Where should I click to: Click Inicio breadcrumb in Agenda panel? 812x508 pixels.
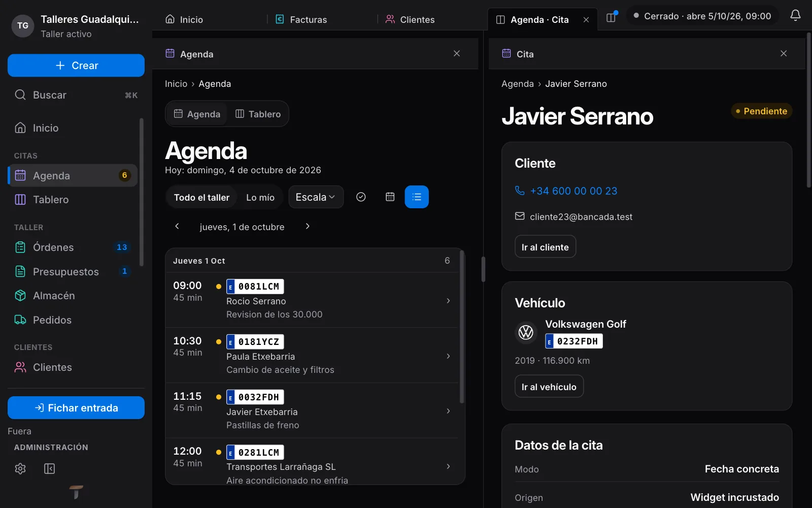[176, 84]
